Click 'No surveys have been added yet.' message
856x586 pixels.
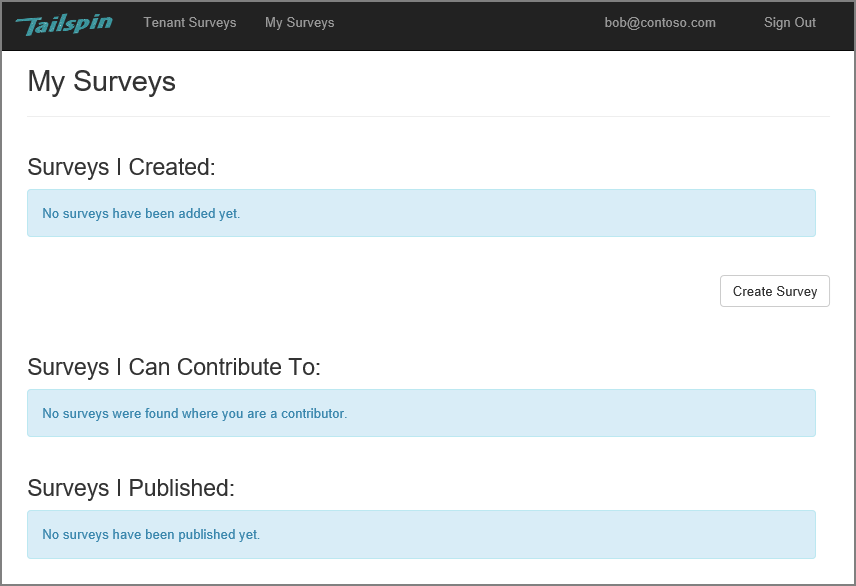[141, 214]
